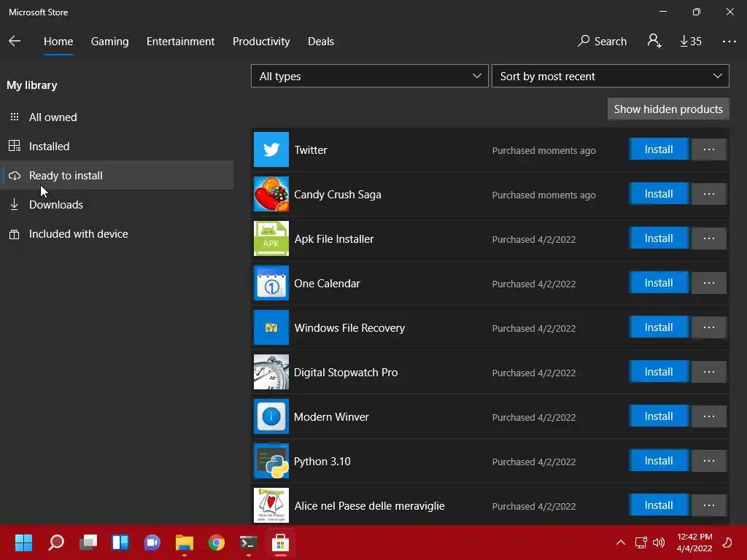The height and width of the screenshot is (560, 747).
Task: Switch to the Entertainment tab
Action: 181,42
